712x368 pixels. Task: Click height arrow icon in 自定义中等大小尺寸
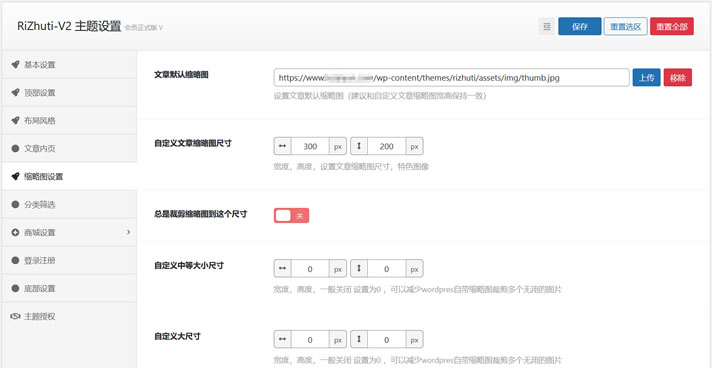click(359, 269)
